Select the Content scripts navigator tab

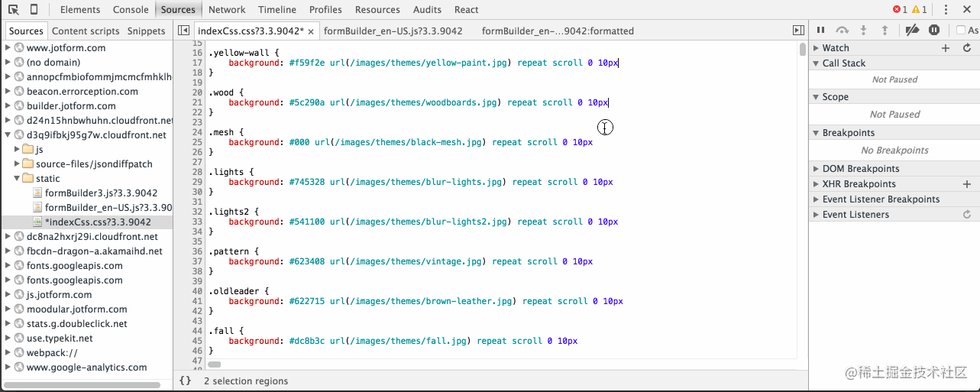pos(86,31)
